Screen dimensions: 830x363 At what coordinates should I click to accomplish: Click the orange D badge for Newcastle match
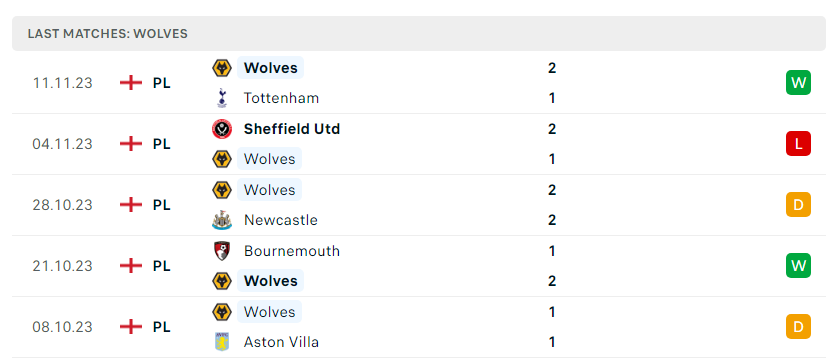798,205
